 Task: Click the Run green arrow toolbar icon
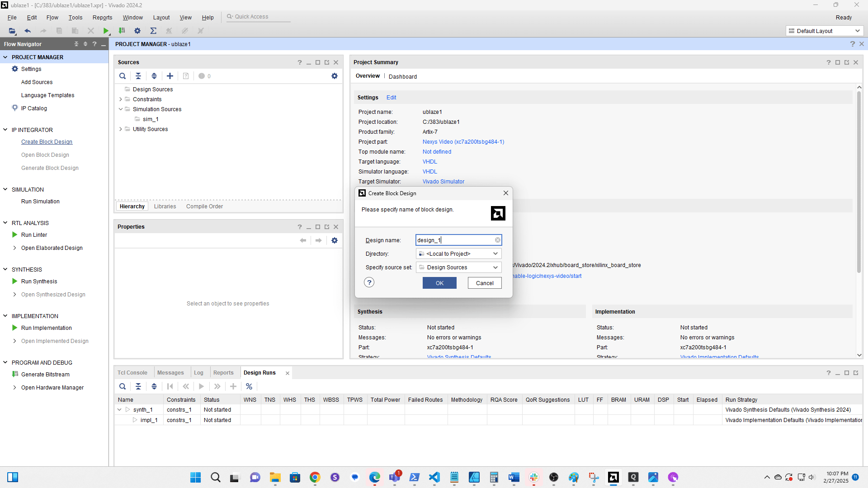[x=106, y=31]
